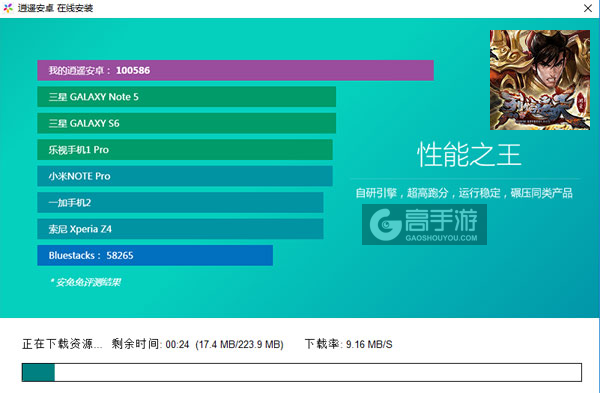Click the 自研引擎 description tagline
Screen dimensions: 600x393
tap(464, 193)
